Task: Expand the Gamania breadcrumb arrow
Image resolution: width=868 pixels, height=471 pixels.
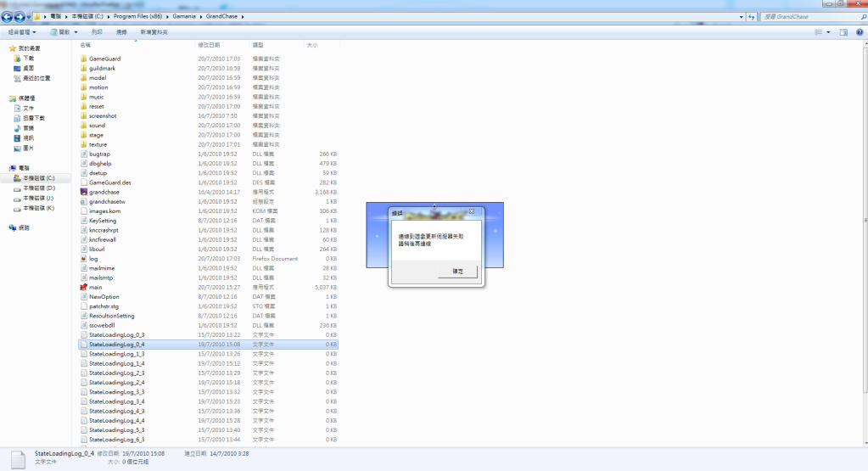Action: 200,17
